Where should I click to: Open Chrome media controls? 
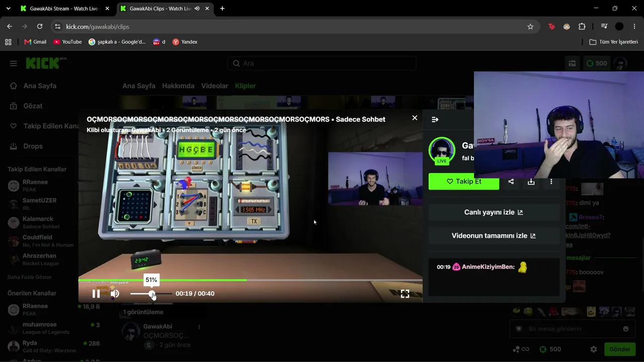pyautogui.click(x=604, y=27)
